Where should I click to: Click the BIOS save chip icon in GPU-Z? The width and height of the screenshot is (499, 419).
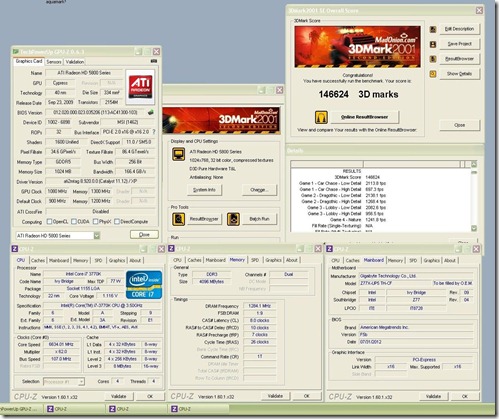[151, 112]
